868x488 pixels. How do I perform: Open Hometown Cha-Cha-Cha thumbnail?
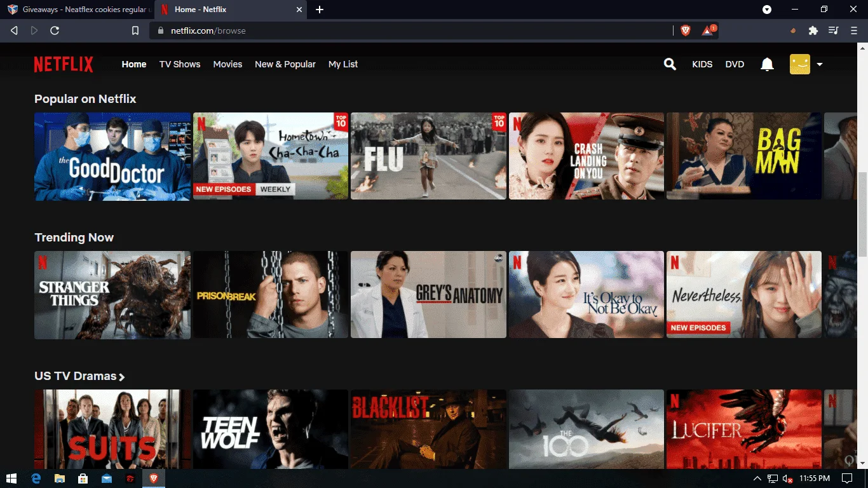pos(271,156)
